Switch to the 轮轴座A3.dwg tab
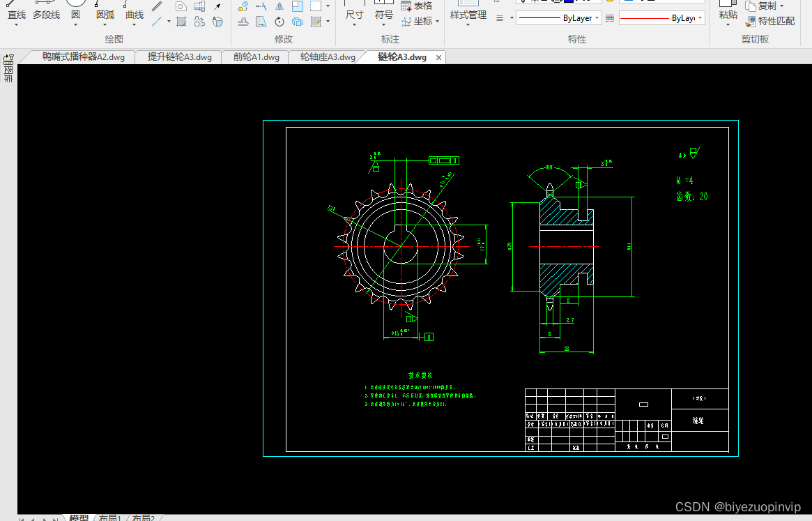This screenshot has height=521, width=812. click(x=328, y=57)
